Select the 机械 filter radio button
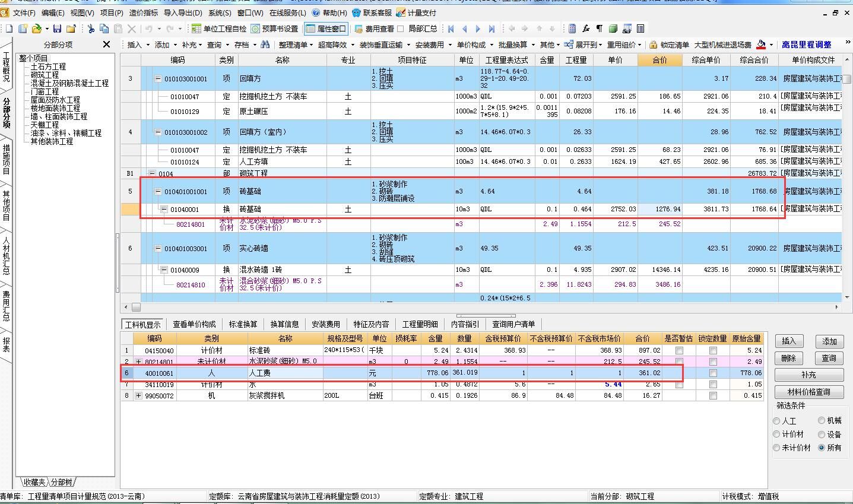Image resolution: width=853 pixels, height=504 pixels. click(x=822, y=421)
